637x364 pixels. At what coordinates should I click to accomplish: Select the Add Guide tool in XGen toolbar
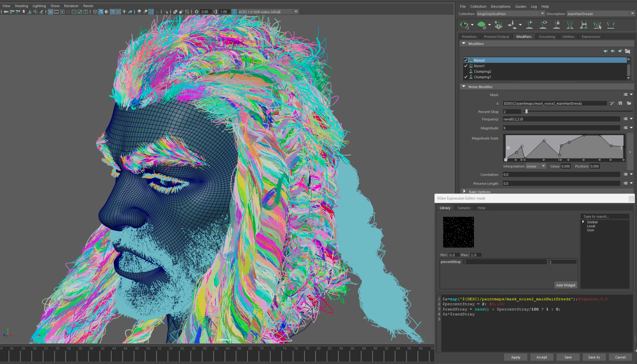point(530,25)
